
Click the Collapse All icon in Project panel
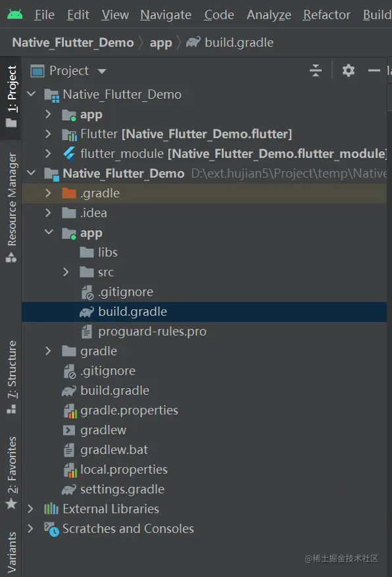point(316,70)
